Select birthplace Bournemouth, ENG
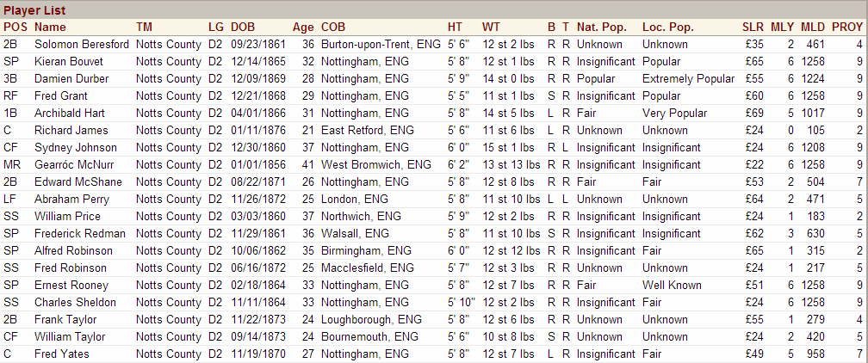The width and height of the screenshot is (868, 363). pos(369,336)
